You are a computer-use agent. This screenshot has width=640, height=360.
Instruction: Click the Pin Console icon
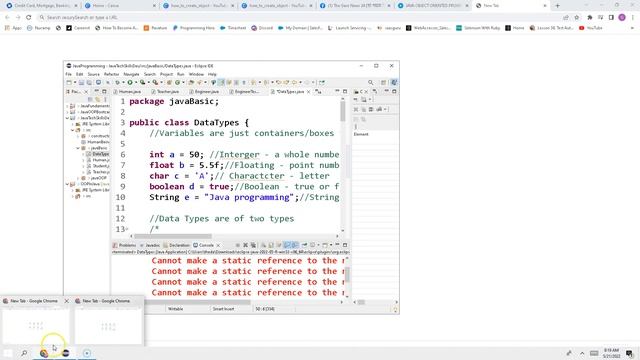(x=304, y=245)
